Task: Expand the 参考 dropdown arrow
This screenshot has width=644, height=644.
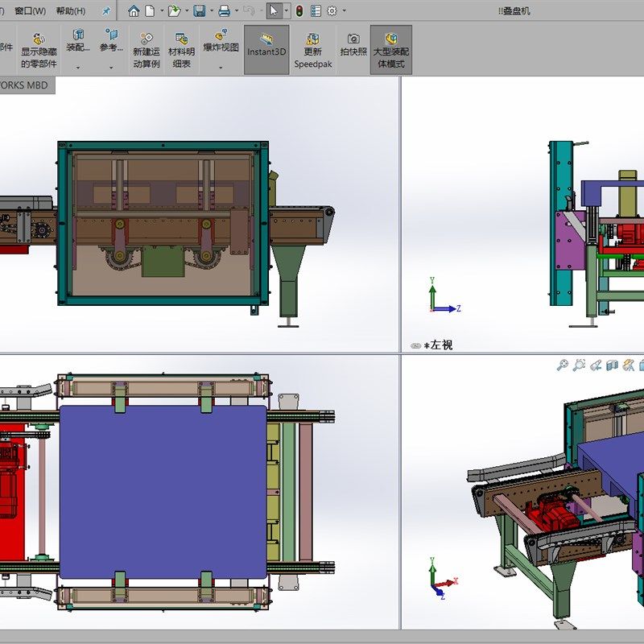Action: (x=111, y=68)
